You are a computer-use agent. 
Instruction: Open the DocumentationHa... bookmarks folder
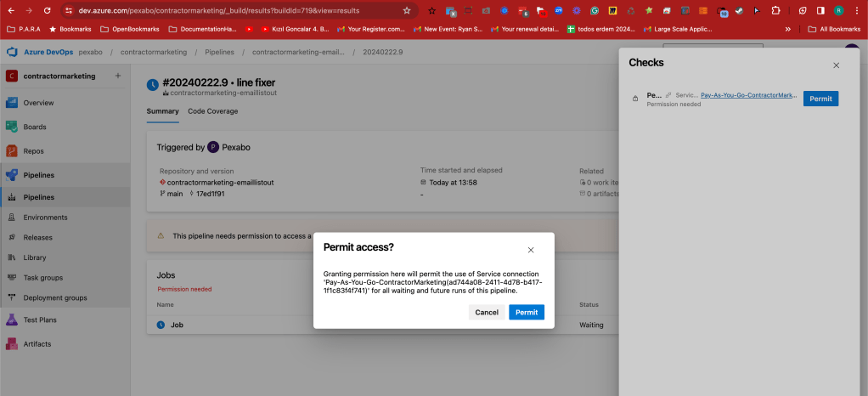[202, 29]
